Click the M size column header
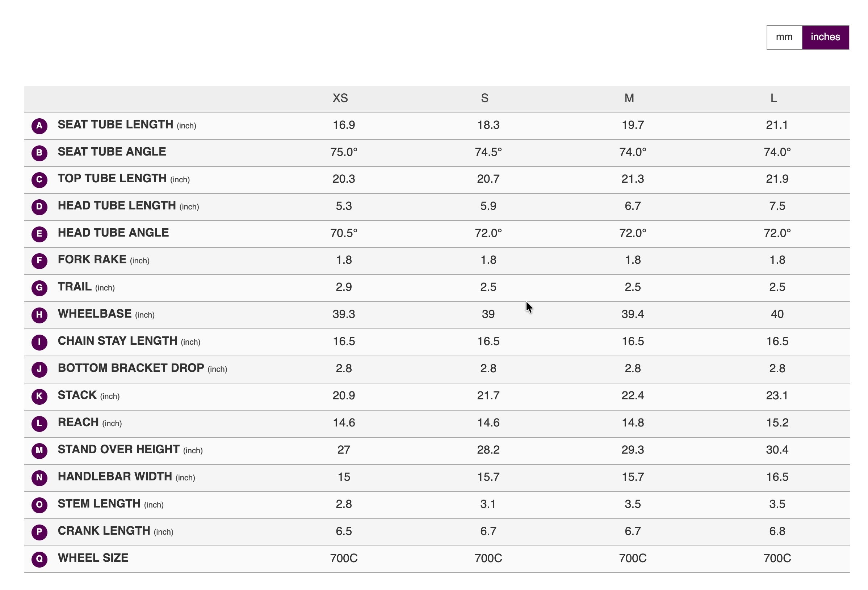Screen dimensions: 868x590 (629, 98)
